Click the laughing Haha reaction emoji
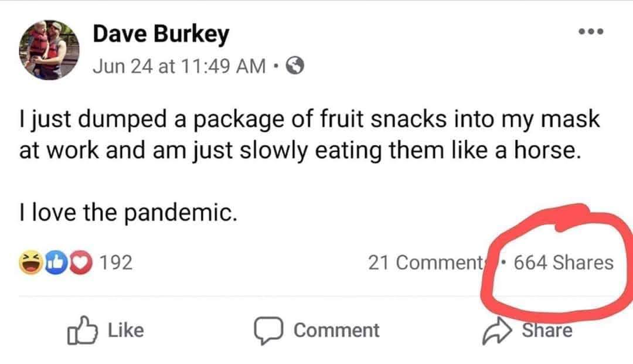This screenshot has width=633, height=364. 32,262
